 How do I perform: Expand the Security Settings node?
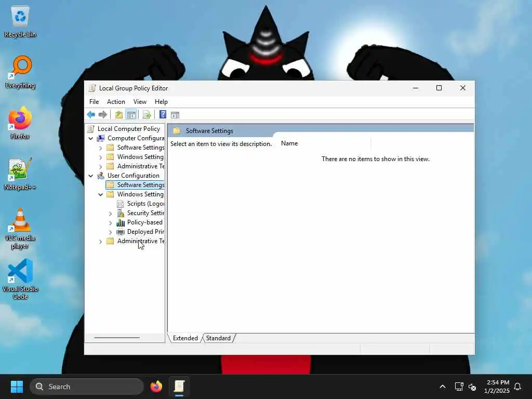click(110, 214)
